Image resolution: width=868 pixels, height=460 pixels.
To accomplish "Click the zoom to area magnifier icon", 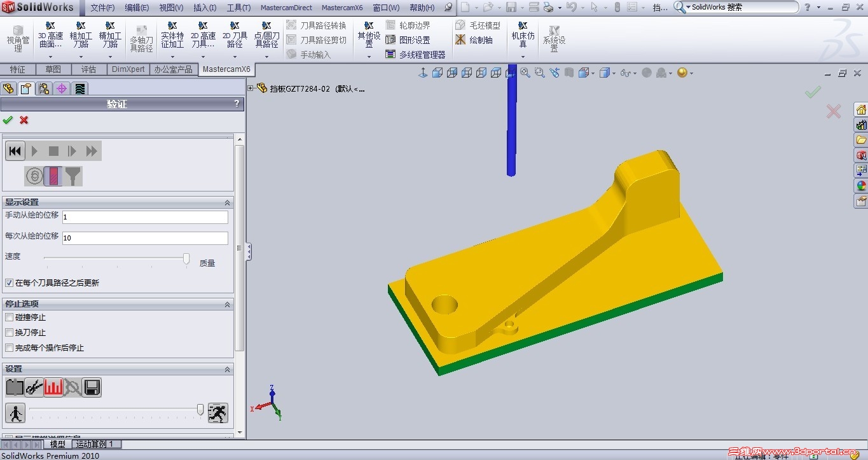I will (540, 73).
